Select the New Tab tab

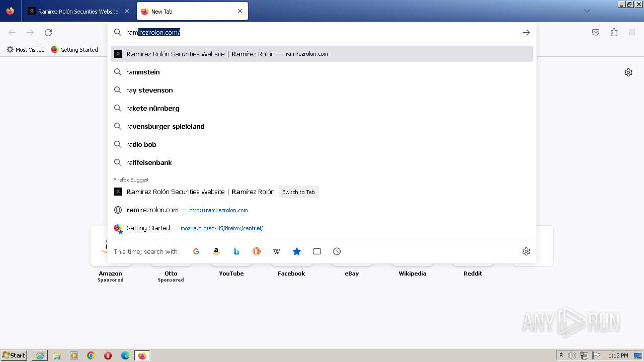tap(193, 11)
